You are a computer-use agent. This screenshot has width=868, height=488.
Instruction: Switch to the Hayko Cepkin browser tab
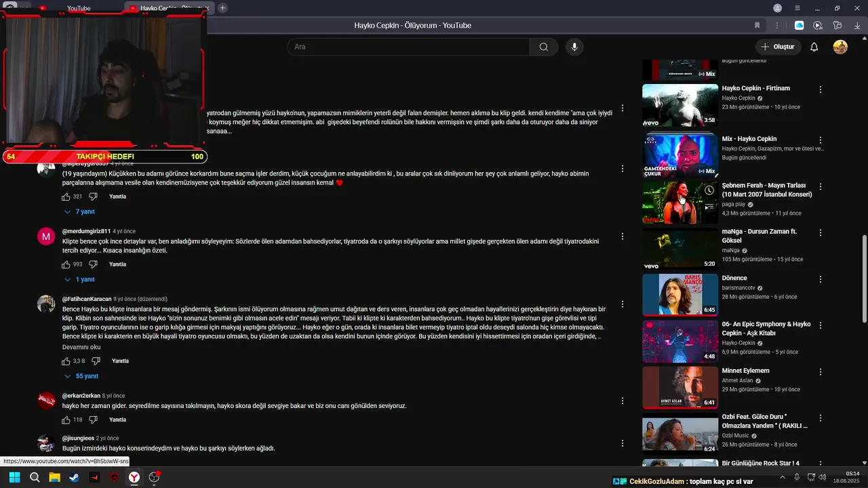click(170, 8)
